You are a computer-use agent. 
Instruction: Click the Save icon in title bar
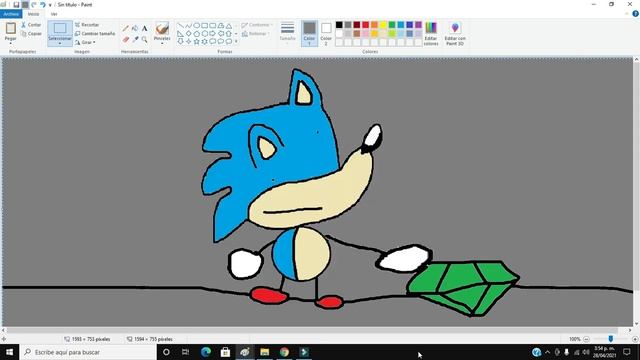tap(16, 5)
